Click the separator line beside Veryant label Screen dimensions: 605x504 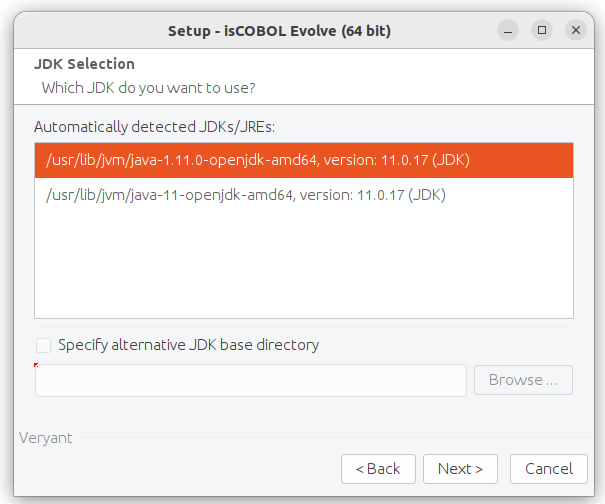(336, 438)
